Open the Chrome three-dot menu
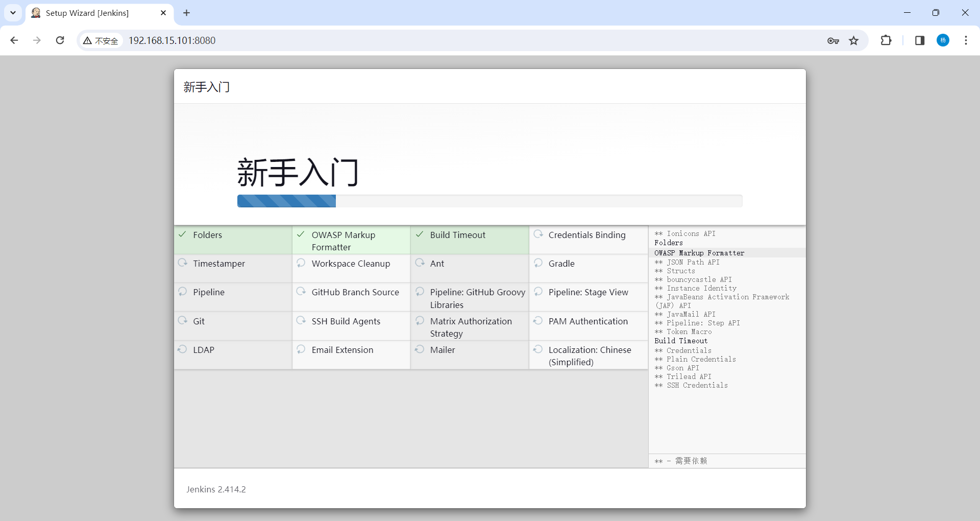The image size is (980, 521). [x=966, y=40]
